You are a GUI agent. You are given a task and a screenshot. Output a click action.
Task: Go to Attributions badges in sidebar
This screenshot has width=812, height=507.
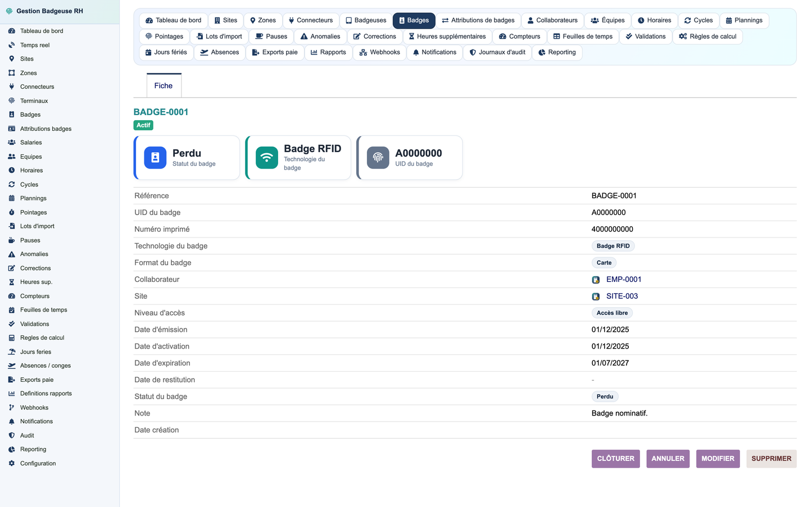point(46,129)
